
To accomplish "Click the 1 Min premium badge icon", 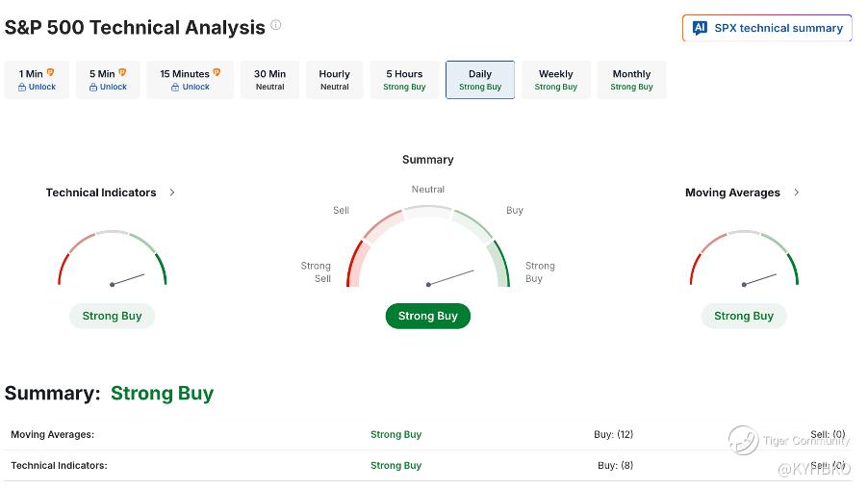I will point(51,73).
